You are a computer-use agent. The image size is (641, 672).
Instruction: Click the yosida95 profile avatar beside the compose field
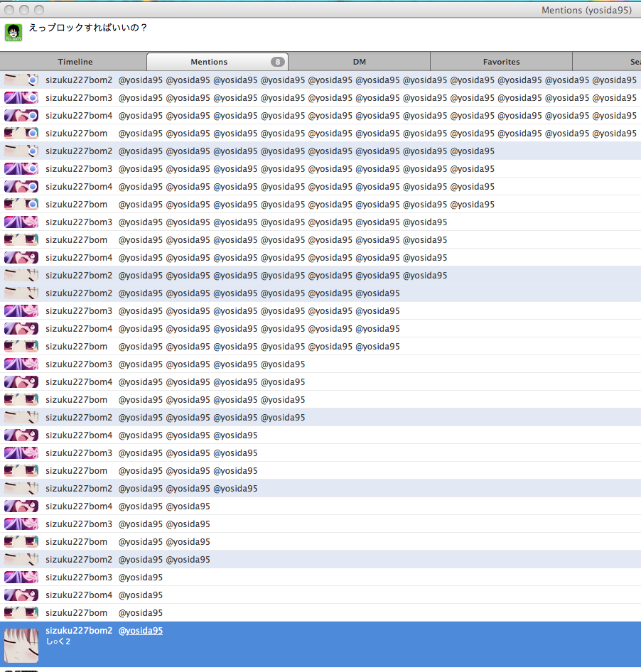(14, 32)
